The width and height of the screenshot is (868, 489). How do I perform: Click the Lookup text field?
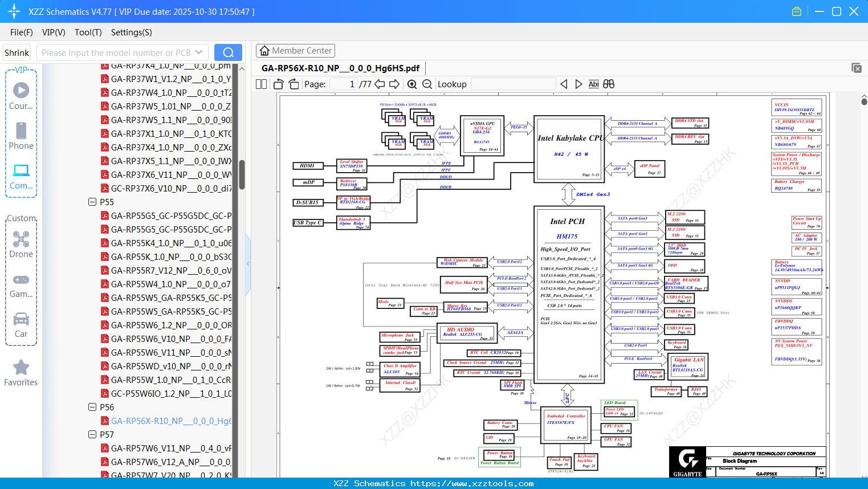coord(513,84)
